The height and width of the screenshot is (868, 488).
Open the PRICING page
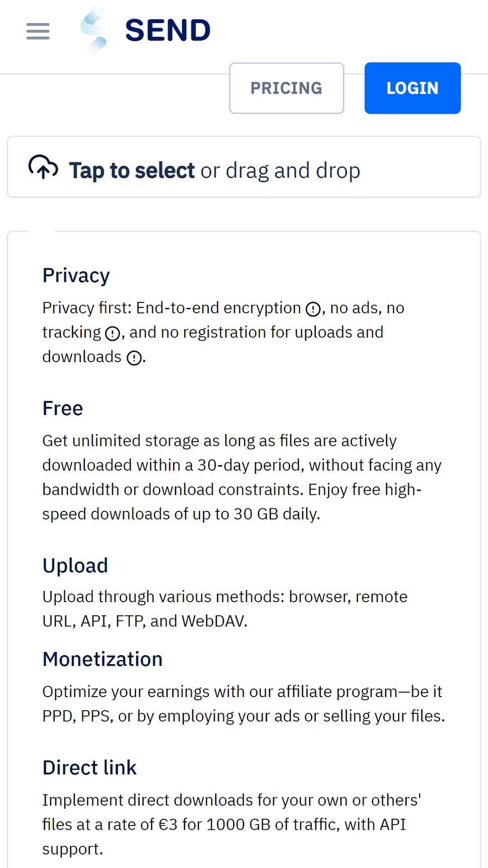tap(287, 88)
